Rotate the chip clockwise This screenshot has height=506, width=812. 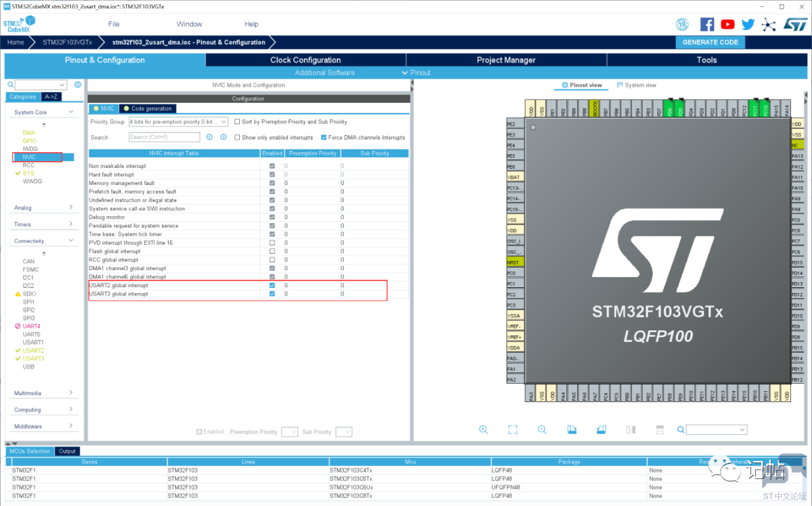[x=572, y=429]
